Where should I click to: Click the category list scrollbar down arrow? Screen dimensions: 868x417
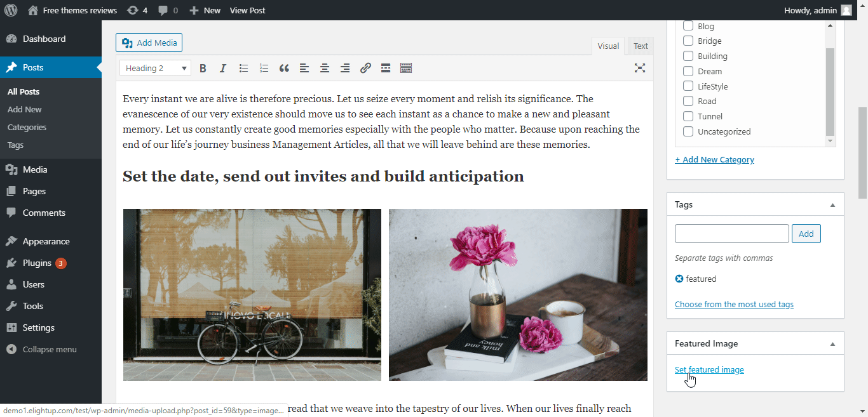point(830,141)
